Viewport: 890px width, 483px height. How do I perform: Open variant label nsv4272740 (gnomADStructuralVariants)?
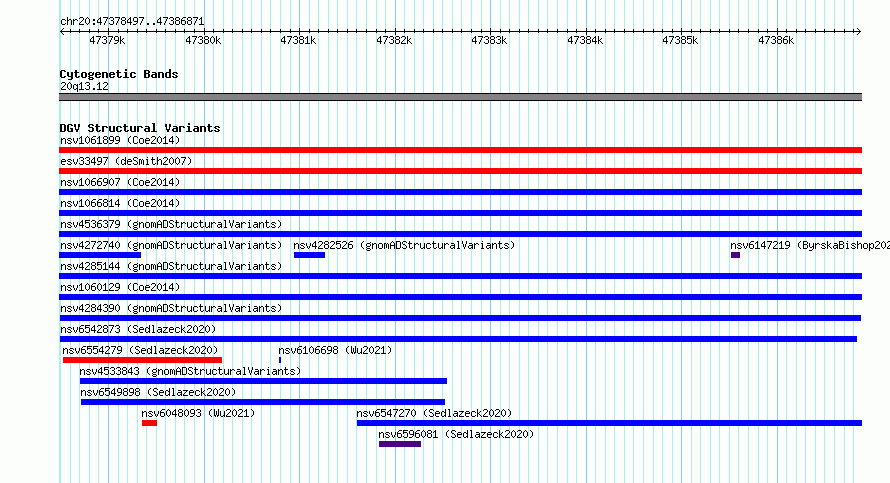171,245
